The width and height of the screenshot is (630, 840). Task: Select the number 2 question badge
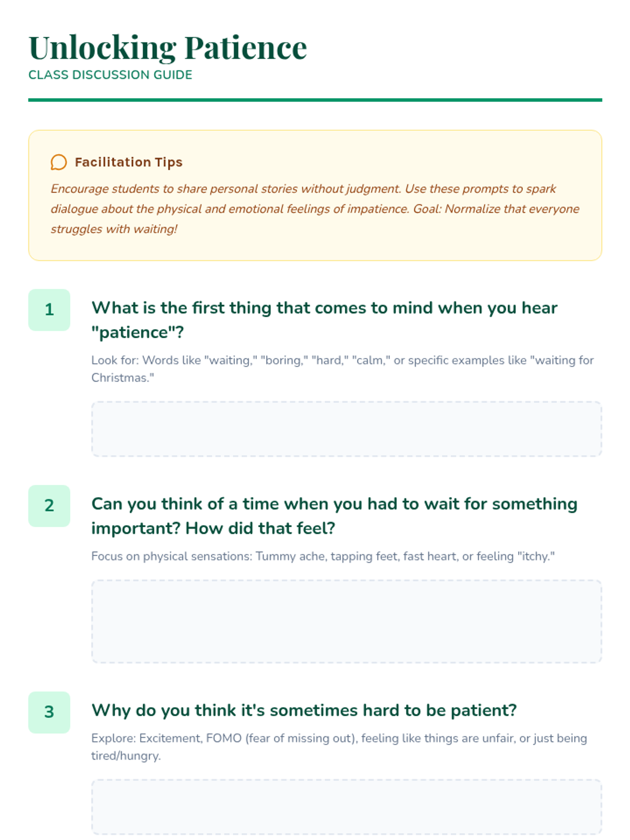tap(49, 506)
